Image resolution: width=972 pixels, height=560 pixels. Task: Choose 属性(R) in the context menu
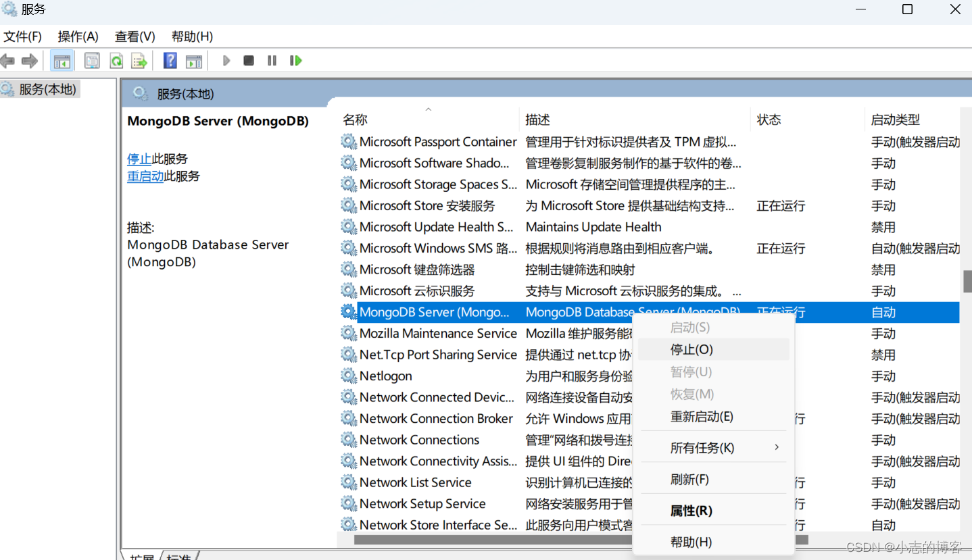point(714,511)
